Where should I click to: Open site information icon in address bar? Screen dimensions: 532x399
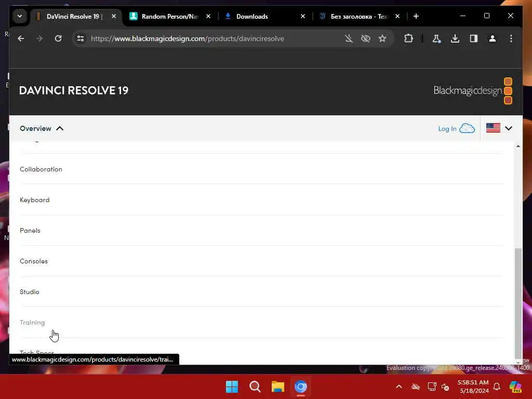click(x=81, y=38)
